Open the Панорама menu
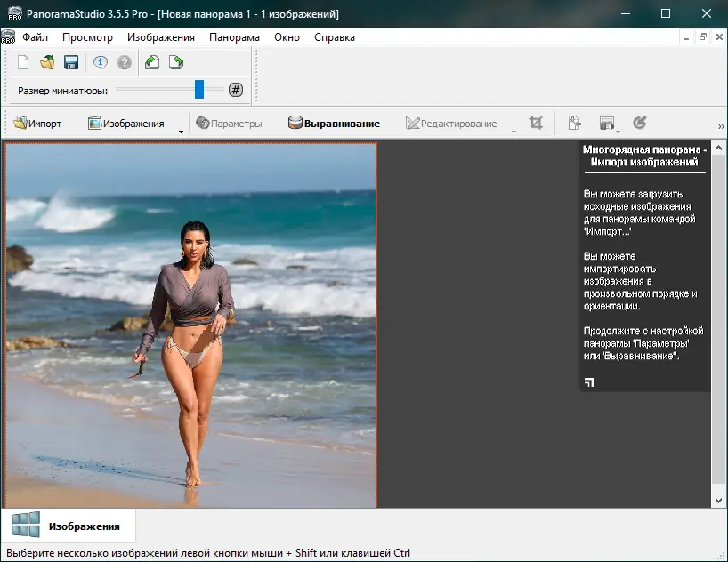The image size is (728, 562). (234, 37)
